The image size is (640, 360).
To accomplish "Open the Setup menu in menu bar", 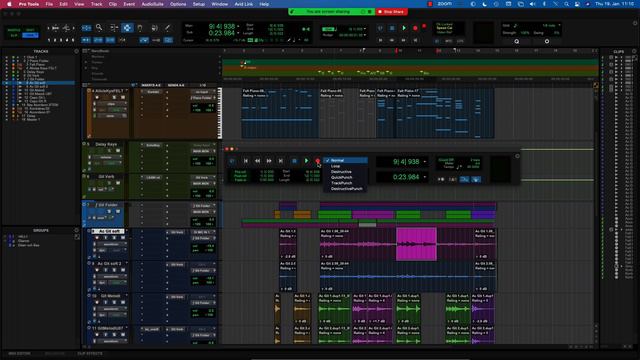I will pos(199,4).
